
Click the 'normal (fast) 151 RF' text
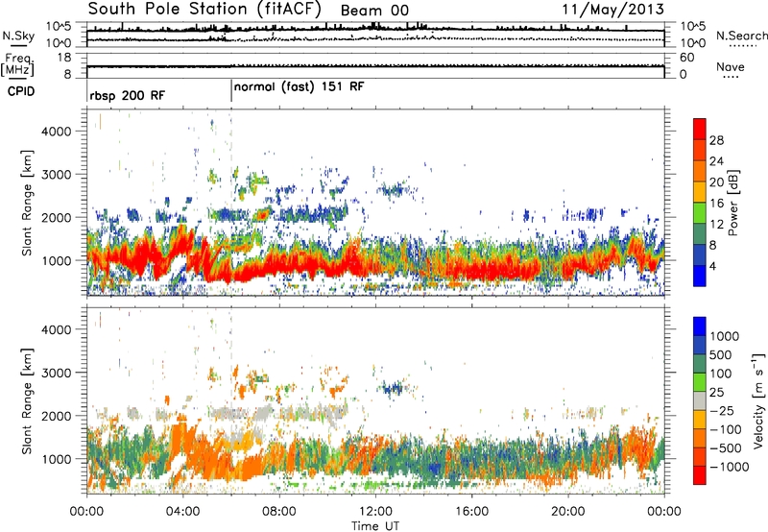point(299,86)
